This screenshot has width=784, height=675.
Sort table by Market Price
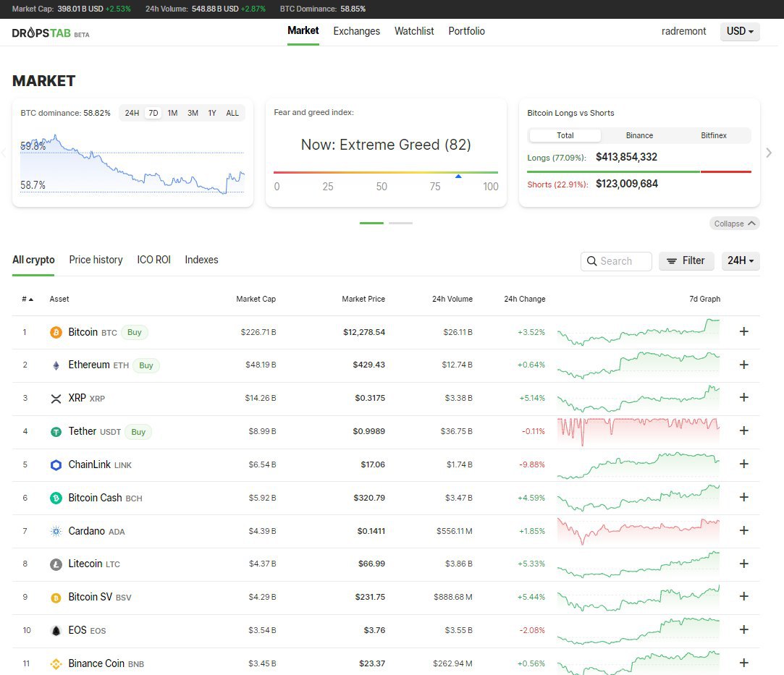(x=363, y=299)
